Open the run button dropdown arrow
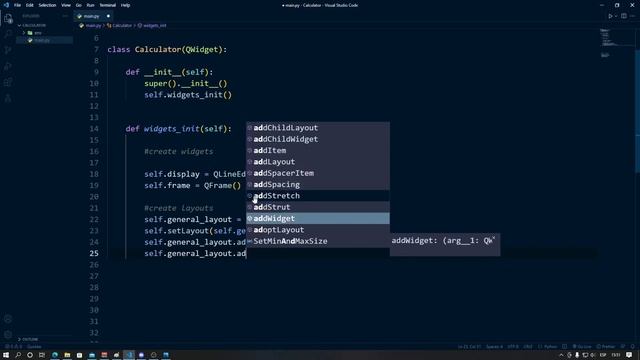640x360 pixels. tap(616, 16)
